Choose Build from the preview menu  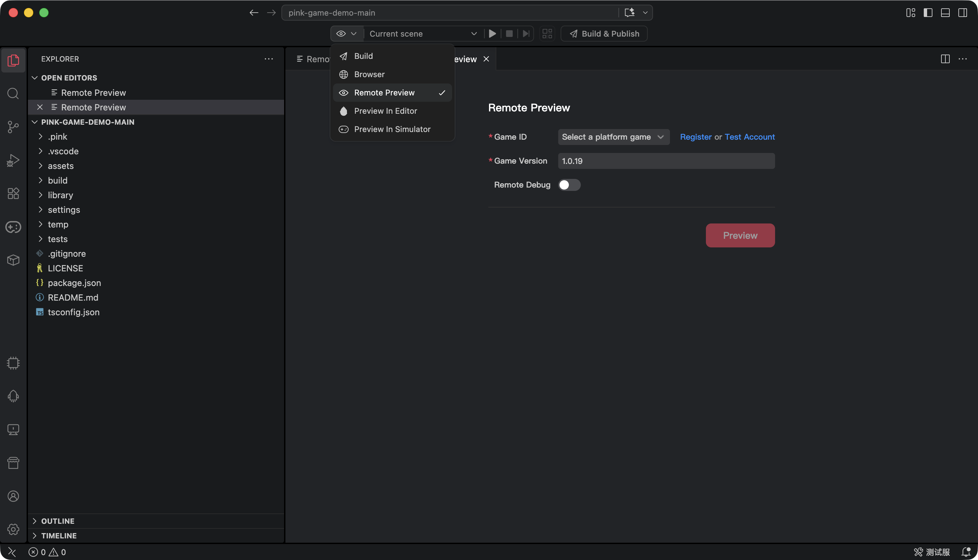click(x=392, y=56)
